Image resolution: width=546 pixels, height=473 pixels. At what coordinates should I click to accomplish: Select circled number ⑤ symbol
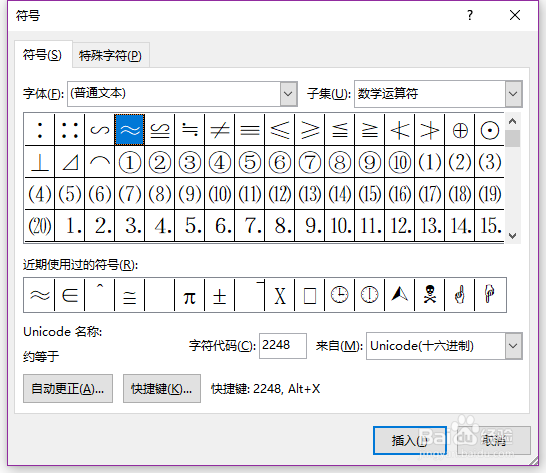tap(250, 162)
